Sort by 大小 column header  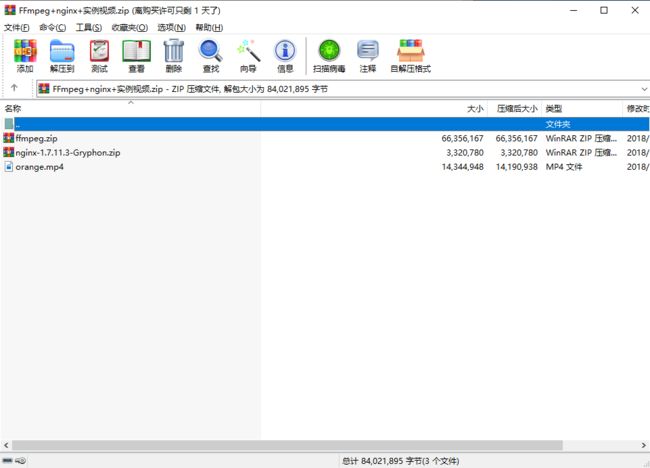(x=374, y=109)
